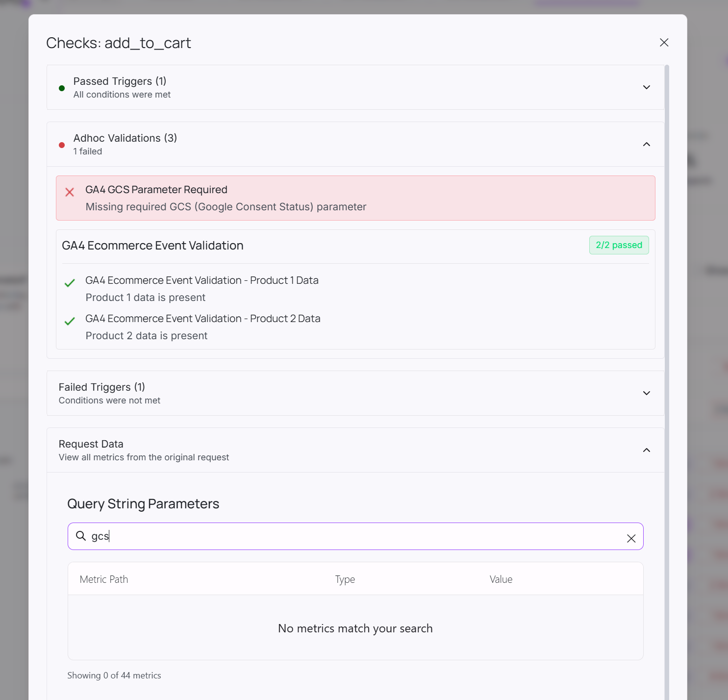The image size is (728, 700).
Task: Click the Value column header
Action: pos(501,579)
